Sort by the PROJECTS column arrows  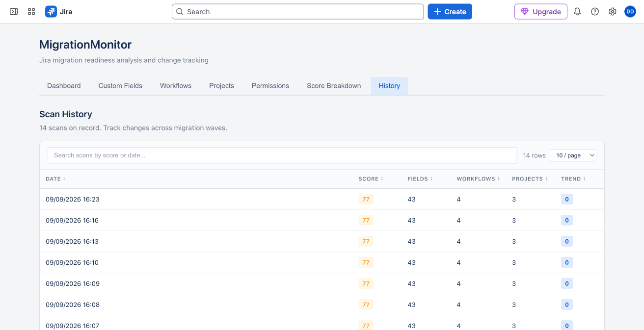[546, 179]
